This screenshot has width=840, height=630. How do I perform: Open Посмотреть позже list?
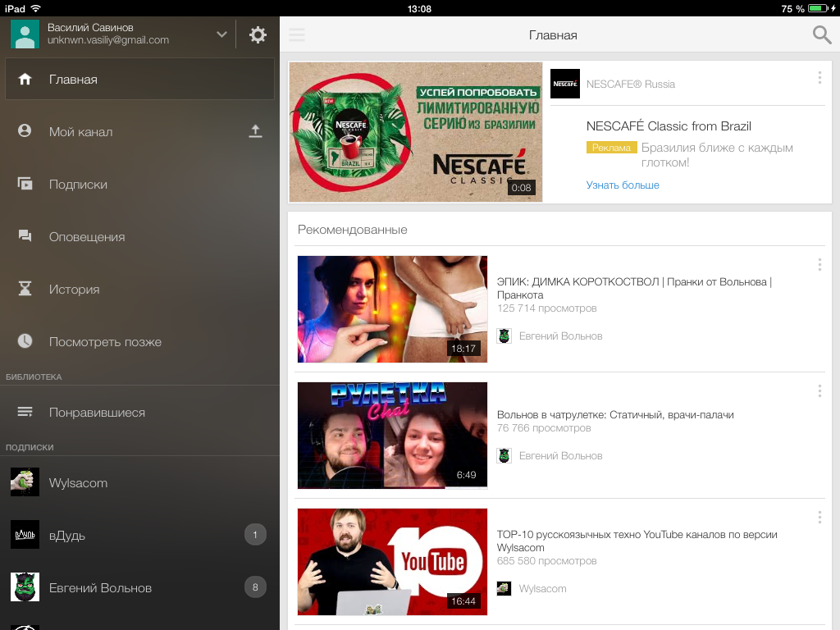139,341
